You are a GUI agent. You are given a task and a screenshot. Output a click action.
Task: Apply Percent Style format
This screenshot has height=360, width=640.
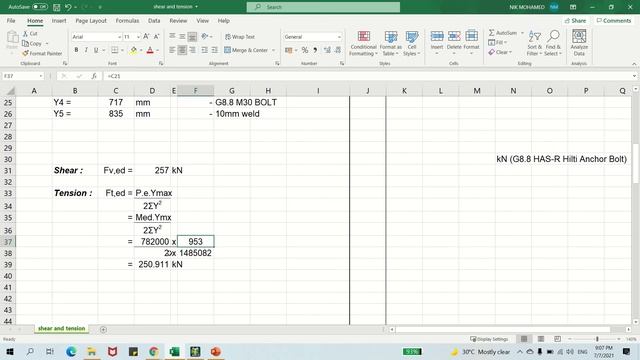pos(305,50)
